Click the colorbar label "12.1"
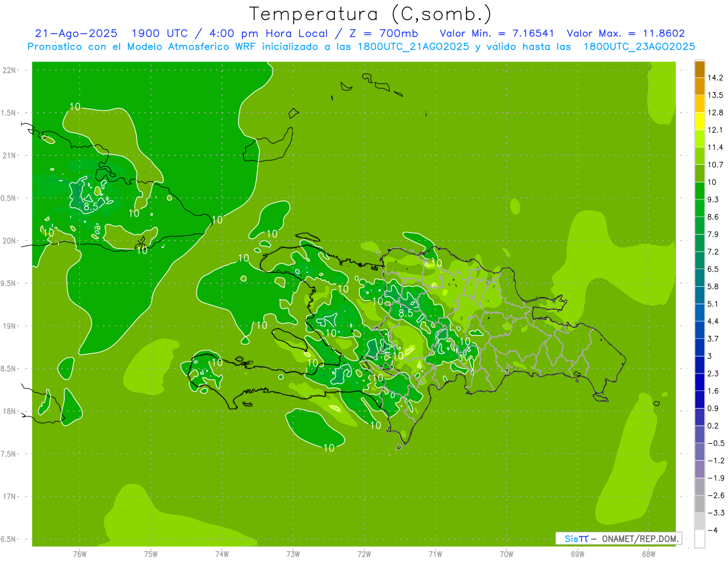Image resolution: width=728 pixels, height=562 pixels. click(715, 130)
